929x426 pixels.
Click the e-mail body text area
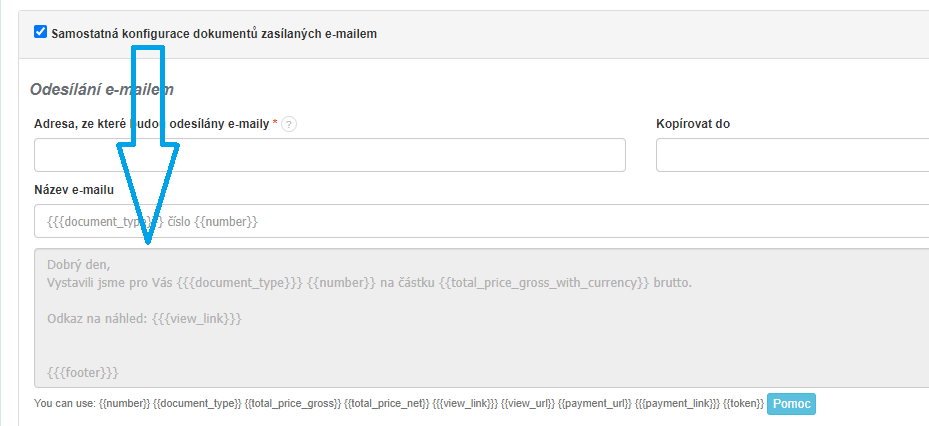[480, 317]
